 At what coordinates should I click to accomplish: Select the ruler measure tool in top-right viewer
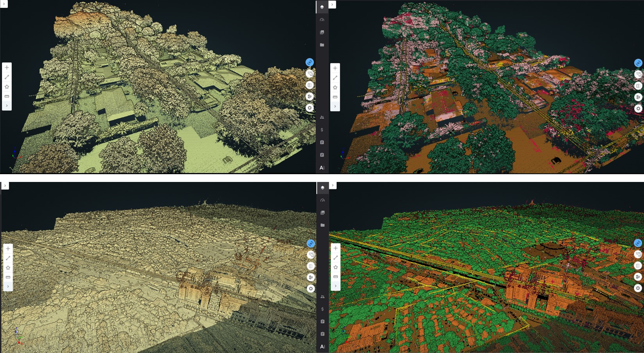tap(335, 97)
